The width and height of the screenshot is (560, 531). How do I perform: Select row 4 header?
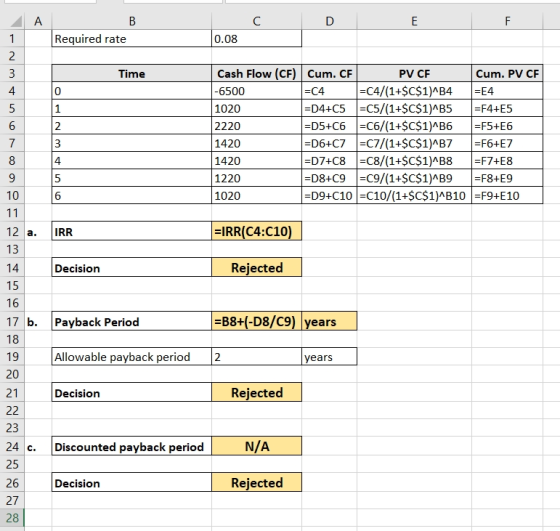12,91
